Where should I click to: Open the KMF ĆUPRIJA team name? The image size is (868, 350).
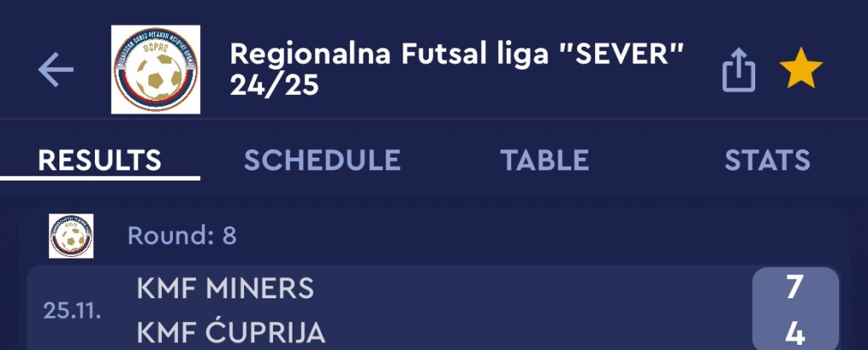[231, 333]
